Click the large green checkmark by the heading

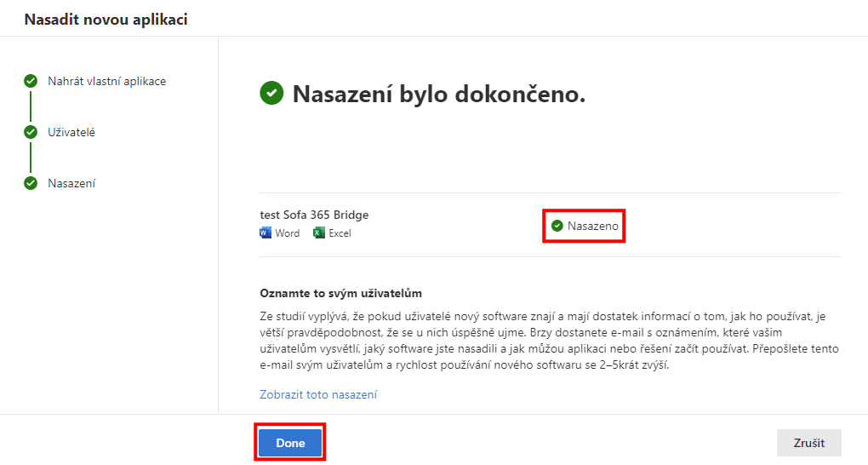(271, 93)
